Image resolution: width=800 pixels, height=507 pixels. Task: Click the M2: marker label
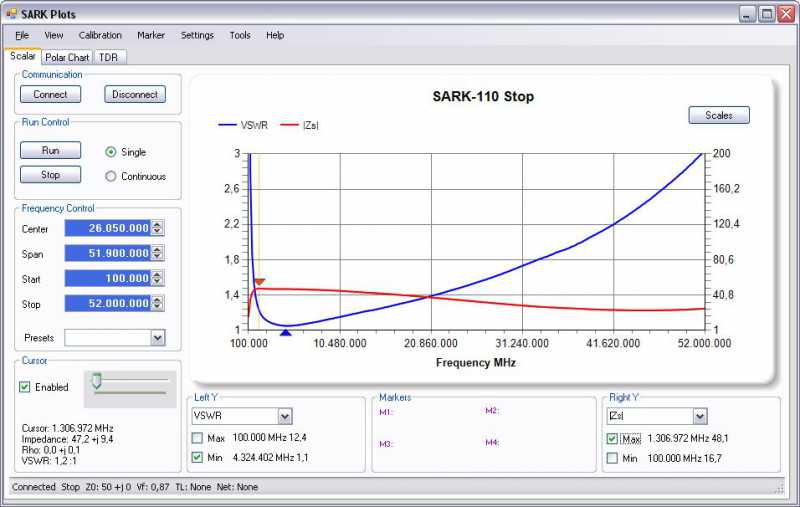click(x=492, y=411)
